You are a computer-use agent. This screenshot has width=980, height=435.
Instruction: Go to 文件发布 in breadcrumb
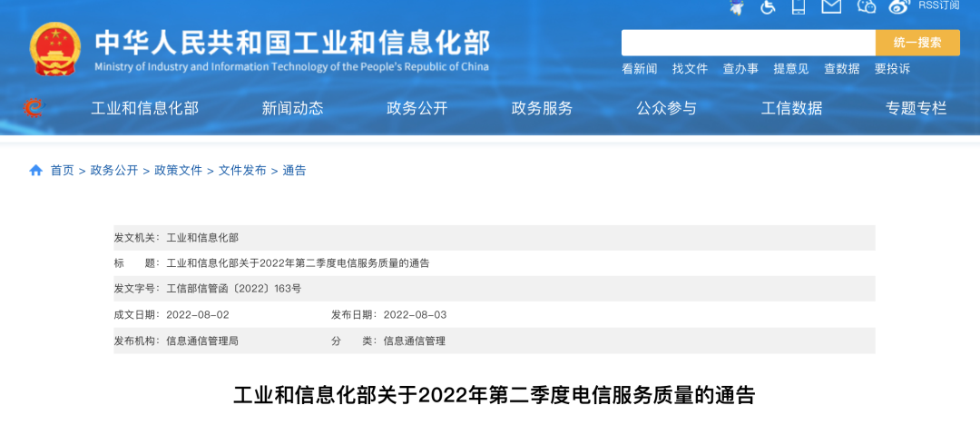coord(242,170)
